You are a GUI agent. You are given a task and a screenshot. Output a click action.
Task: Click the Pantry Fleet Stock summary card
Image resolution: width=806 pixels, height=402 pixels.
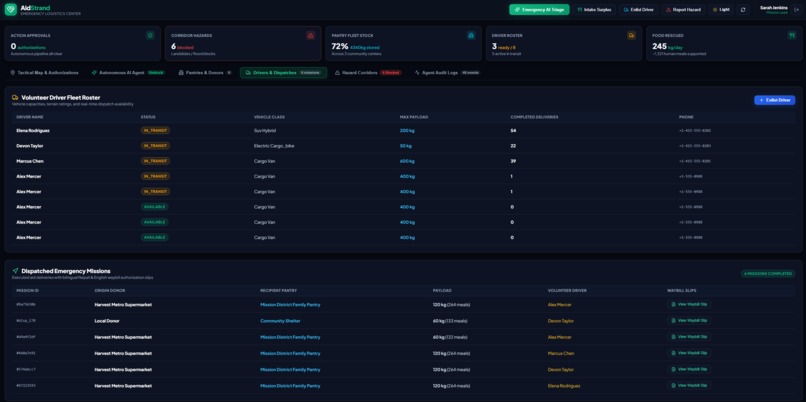[x=404, y=44]
